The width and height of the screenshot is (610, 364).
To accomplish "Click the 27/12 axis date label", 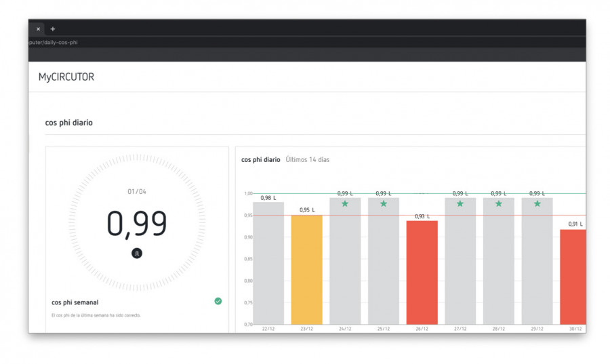I will (x=460, y=329).
